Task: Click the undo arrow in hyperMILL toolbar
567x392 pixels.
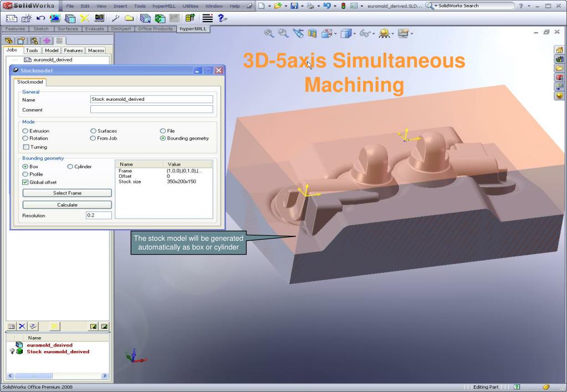Action: [40, 19]
